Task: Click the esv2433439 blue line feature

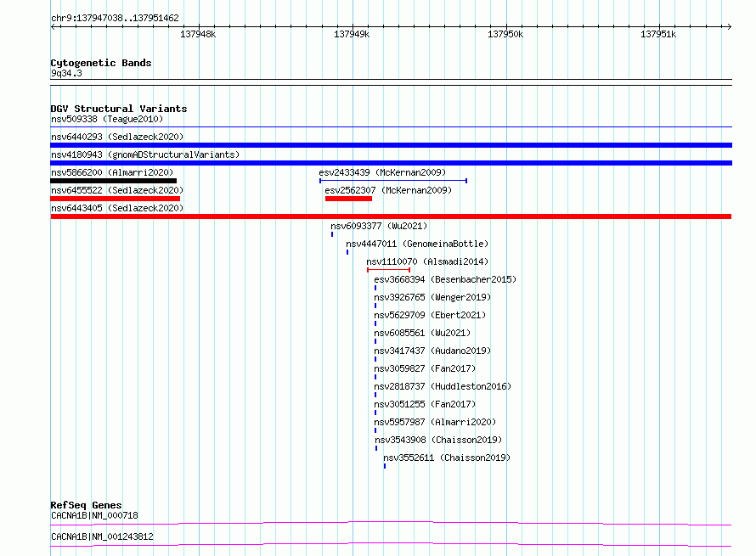Action: click(393, 181)
